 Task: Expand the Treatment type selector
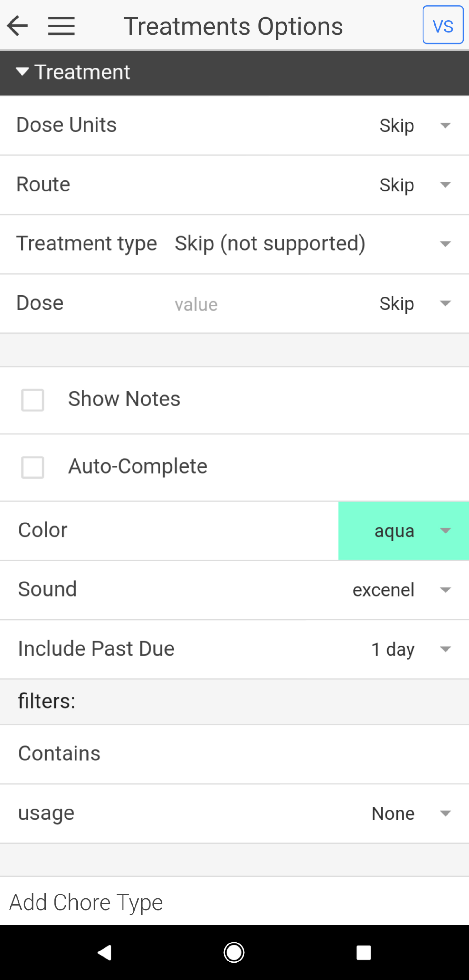[x=312, y=243]
